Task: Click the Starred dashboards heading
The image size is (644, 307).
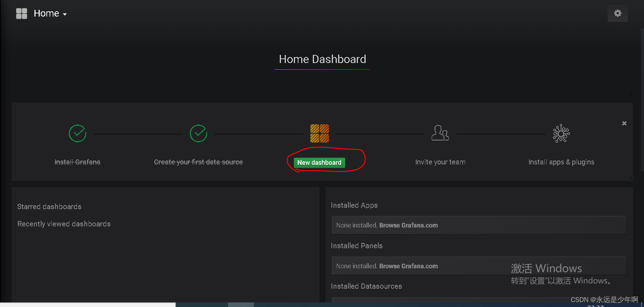Action: point(49,207)
